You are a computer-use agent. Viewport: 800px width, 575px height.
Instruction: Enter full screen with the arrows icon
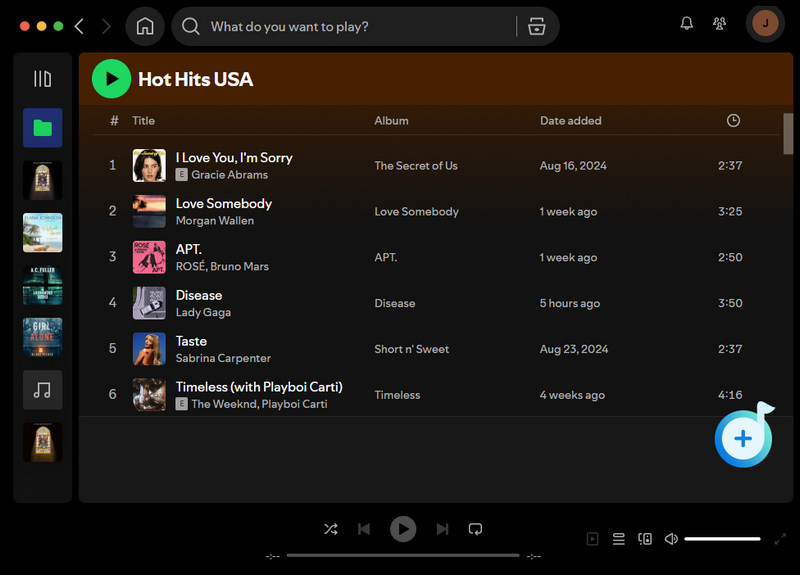tap(780, 539)
